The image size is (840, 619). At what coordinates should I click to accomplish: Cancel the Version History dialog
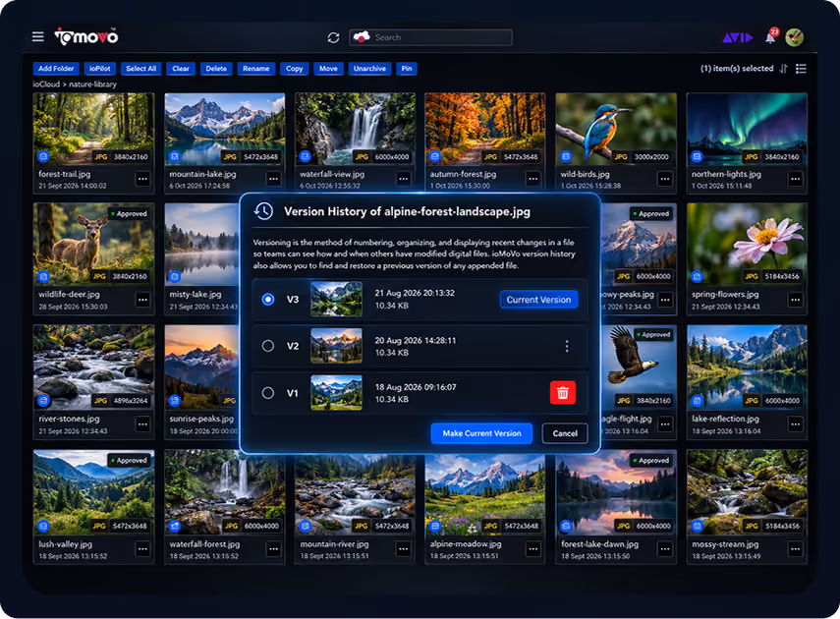pyautogui.click(x=565, y=433)
